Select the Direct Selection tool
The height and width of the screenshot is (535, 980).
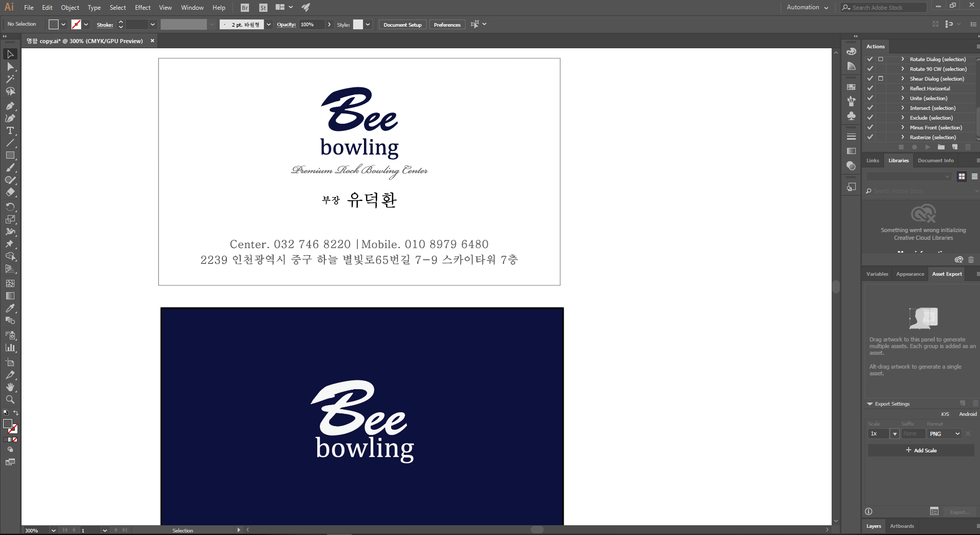[10, 67]
